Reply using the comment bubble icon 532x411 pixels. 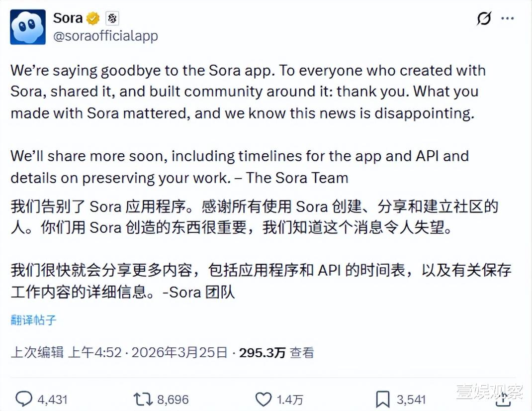[x=24, y=399]
